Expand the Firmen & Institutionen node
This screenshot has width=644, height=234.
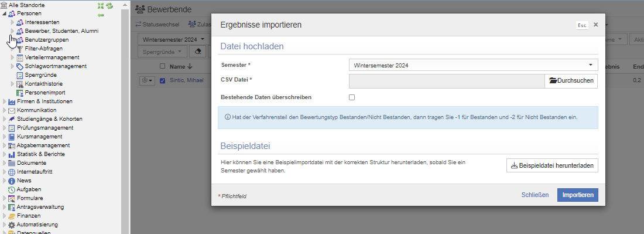click(x=4, y=101)
